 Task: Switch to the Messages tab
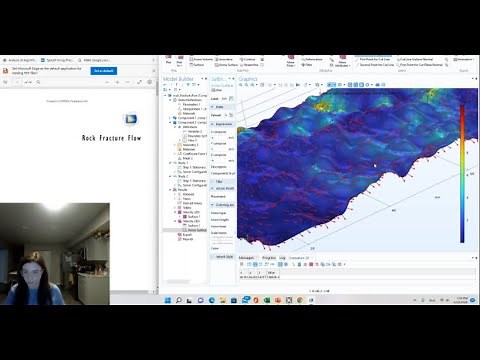[246, 258]
